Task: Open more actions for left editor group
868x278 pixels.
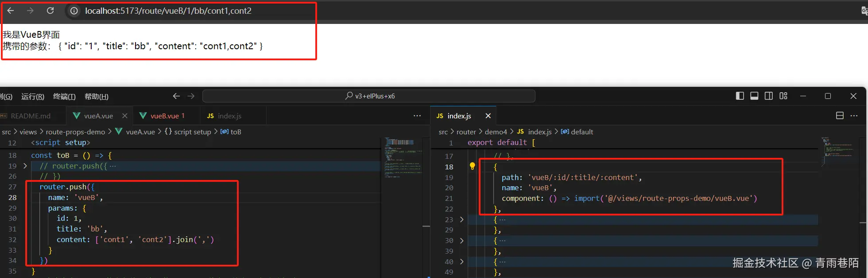Action: [x=417, y=116]
